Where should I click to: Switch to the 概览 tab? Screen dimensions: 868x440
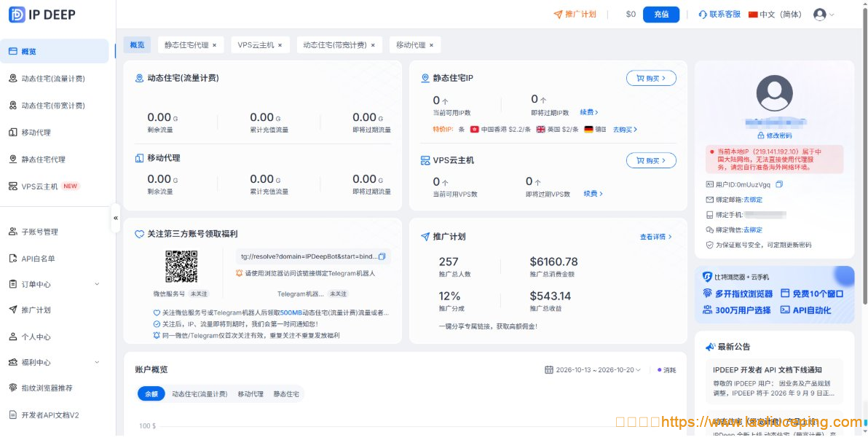point(138,45)
